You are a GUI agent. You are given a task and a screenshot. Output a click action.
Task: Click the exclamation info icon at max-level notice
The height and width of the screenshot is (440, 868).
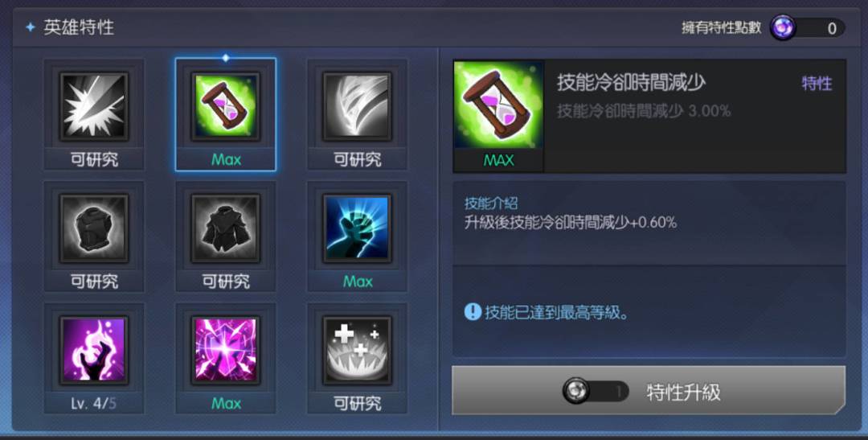(x=473, y=312)
